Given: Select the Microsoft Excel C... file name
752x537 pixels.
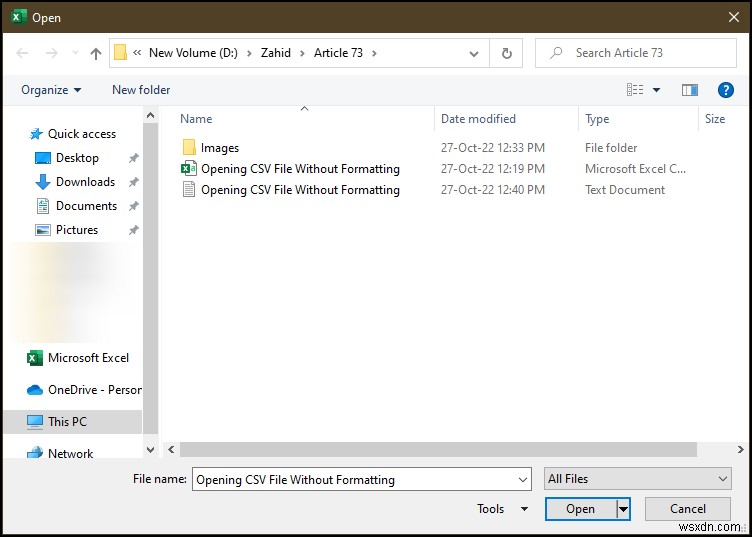Looking at the screenshot, I should [x=300, y=169].
